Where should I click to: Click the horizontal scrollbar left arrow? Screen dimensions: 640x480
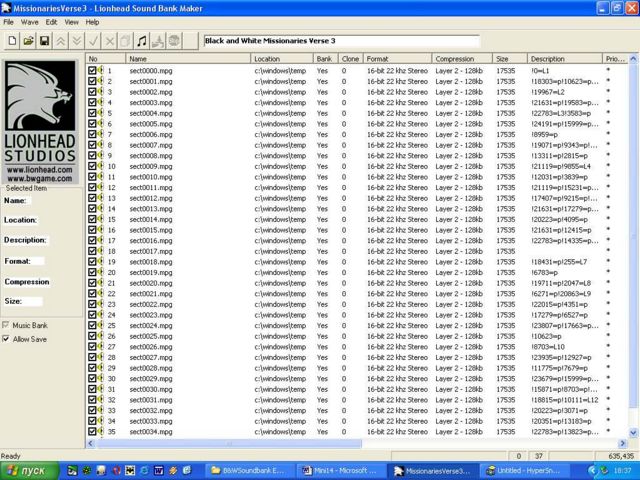(x=91, y=443)
